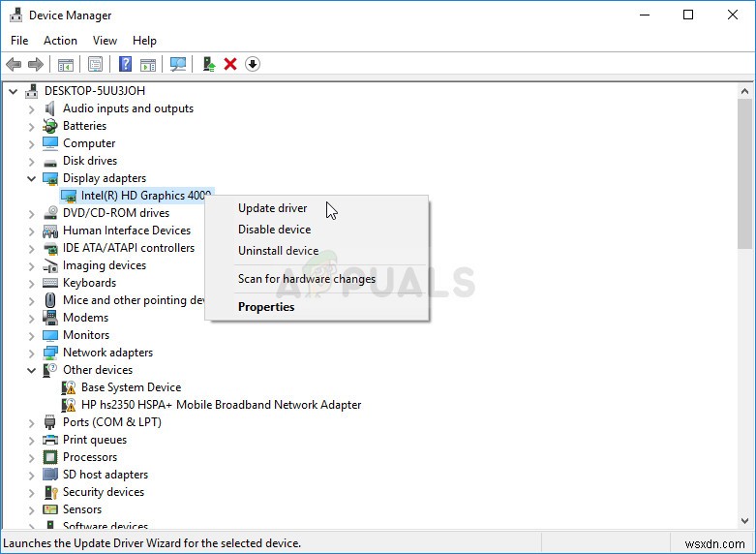The width and height of the screenshot is (756, 554).
Task: Maximize the Device Manager window
Action: click(688, 15)
